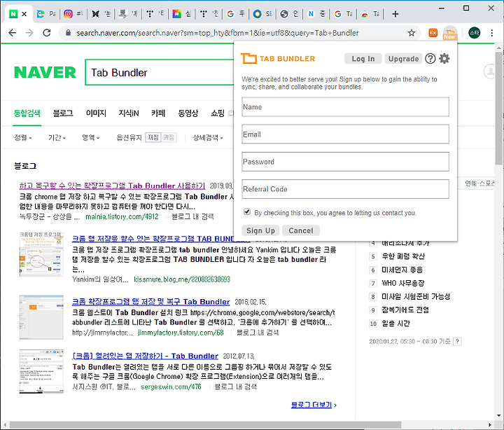Bookmark this page with the star icon

[412, 33]
